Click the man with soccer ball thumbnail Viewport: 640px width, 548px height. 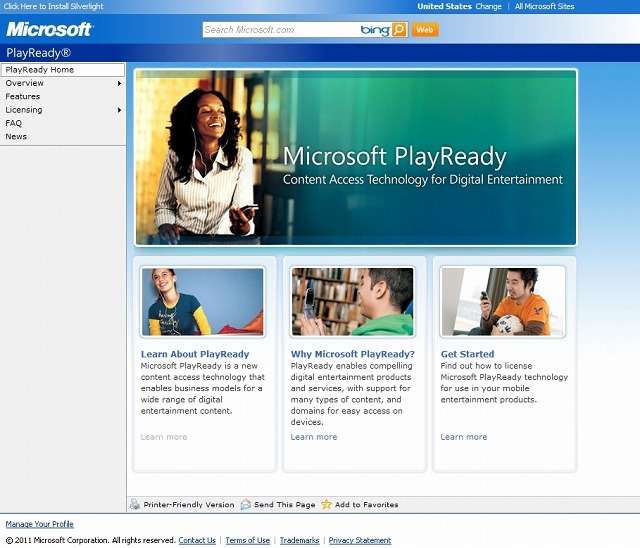pyautogui.click(x=503, y=302)
